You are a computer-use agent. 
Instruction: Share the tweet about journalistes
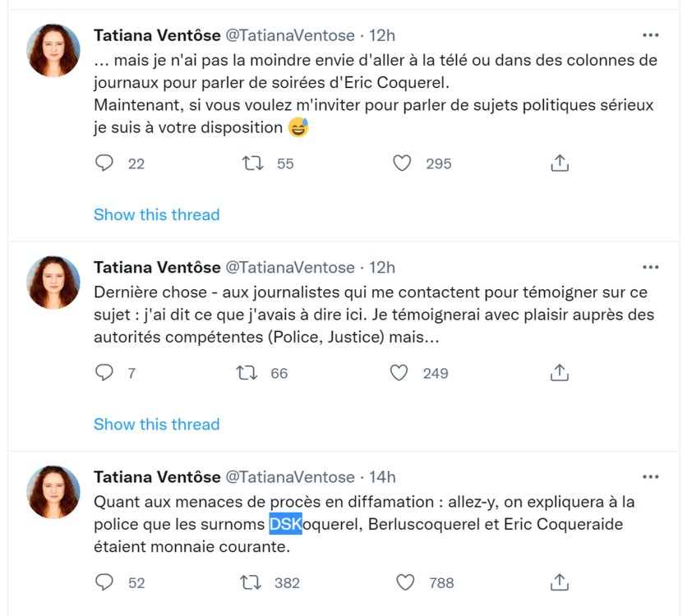click(559, 373)
